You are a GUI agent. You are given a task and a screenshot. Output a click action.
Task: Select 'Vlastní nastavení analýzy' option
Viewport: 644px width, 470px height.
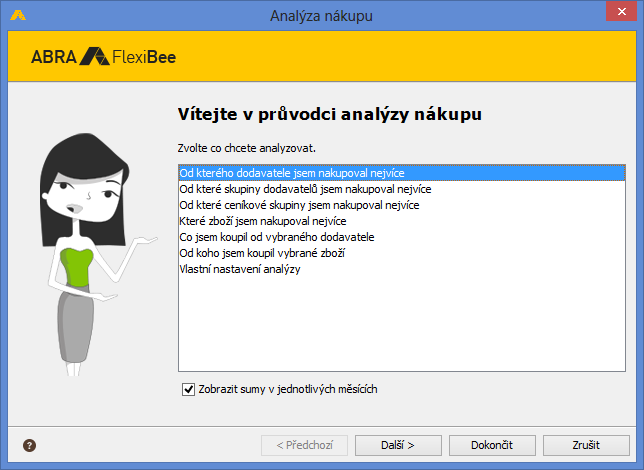(402, 269)
